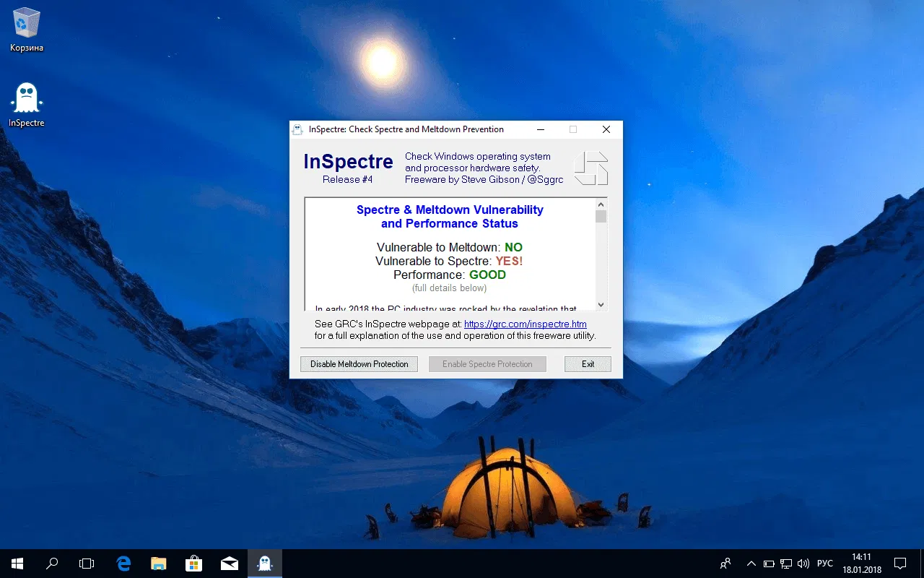Open Microsoft Store from the taskbar
Image resolution: width=924 pixels, height=578 pixels.
coord(194,564)
